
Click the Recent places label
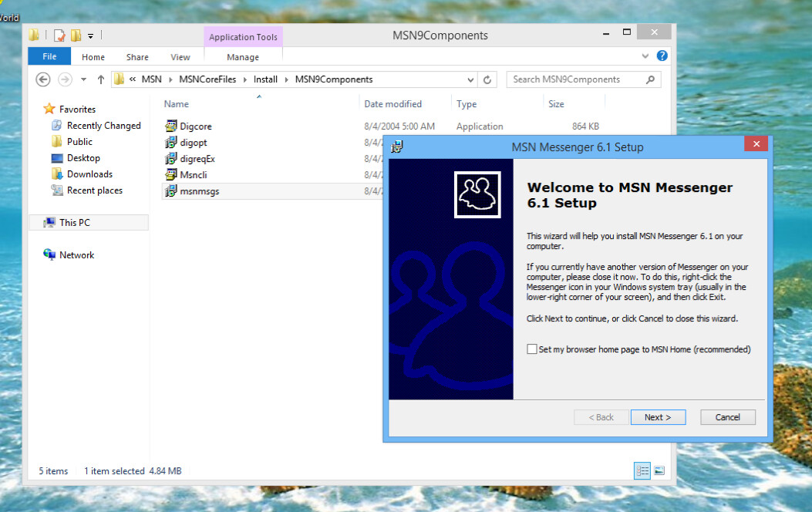[x=95, y=190]
